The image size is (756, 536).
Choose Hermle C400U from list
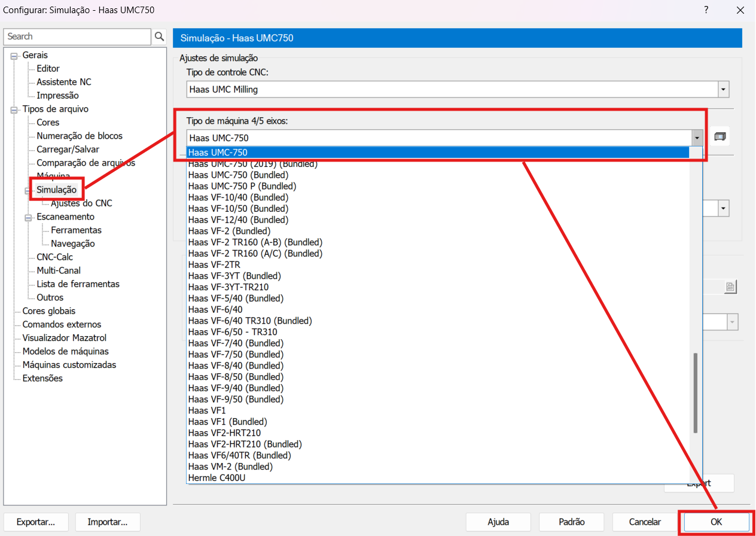(217, 478)
